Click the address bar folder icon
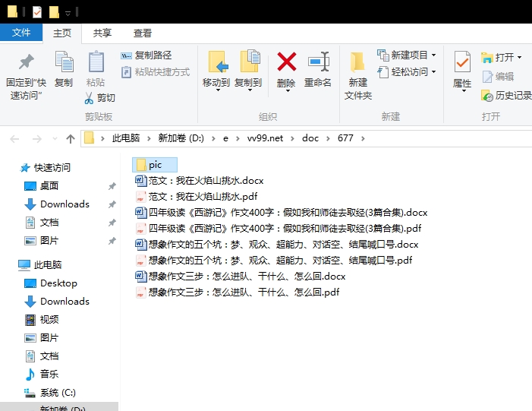532x411 pixels. tap(89, 138)
